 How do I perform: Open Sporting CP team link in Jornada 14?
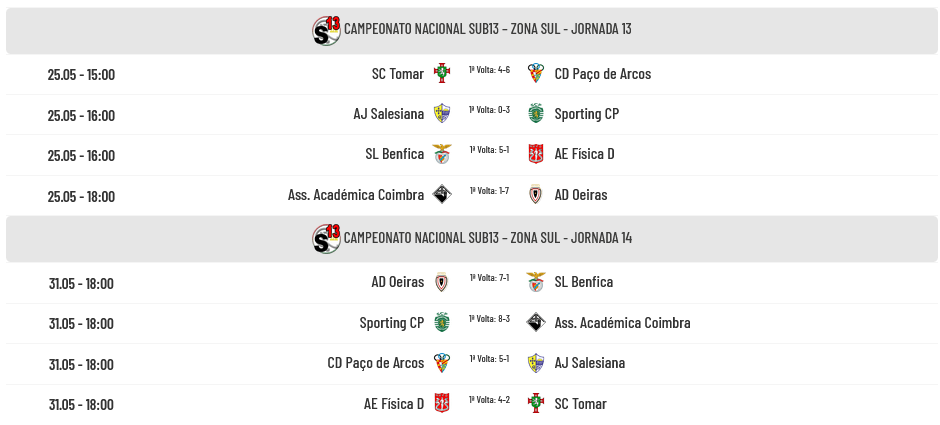point(391,322)
